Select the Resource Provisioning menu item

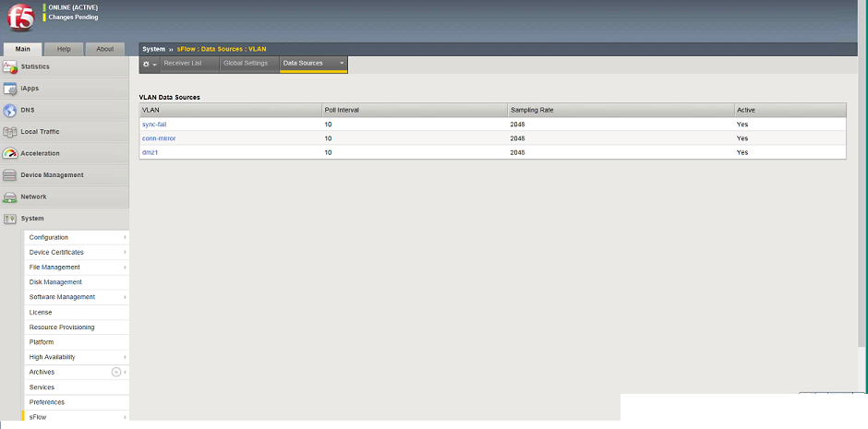coord(62,328)
